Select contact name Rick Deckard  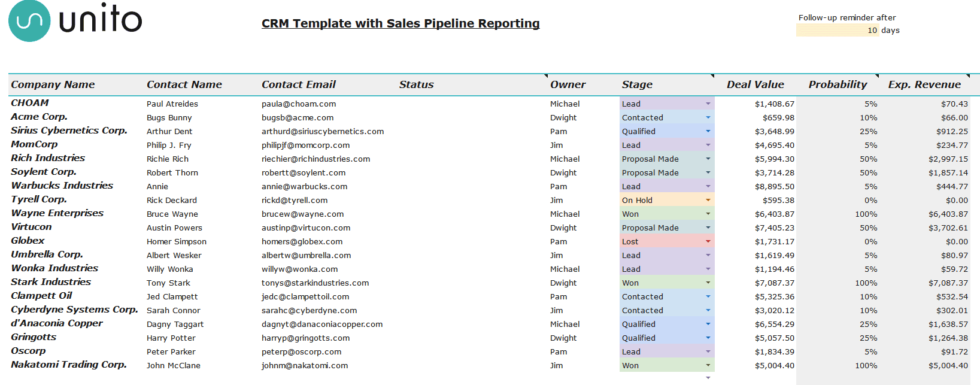172,200
